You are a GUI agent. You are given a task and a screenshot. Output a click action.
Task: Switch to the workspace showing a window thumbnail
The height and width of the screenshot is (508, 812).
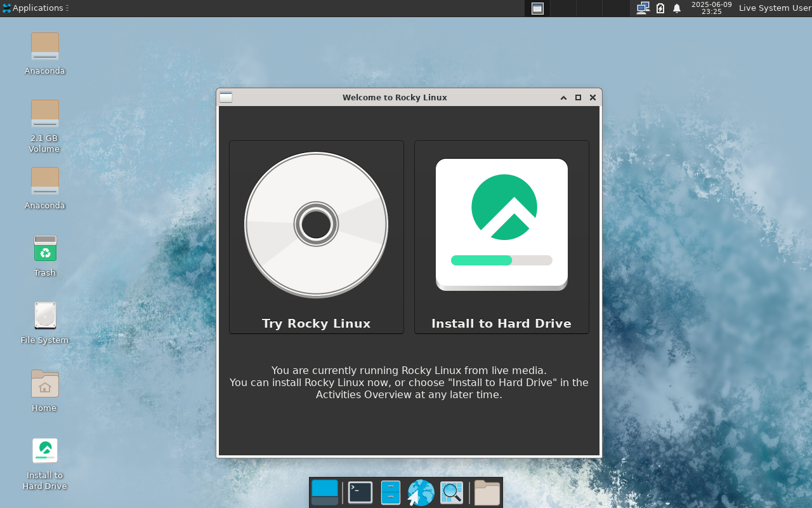coord(537,8)
